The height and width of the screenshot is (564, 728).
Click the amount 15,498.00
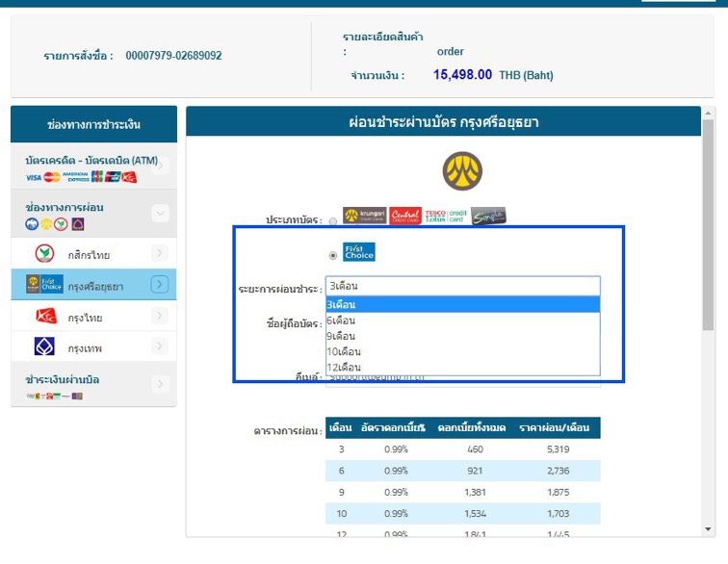[x=462, y=75]
